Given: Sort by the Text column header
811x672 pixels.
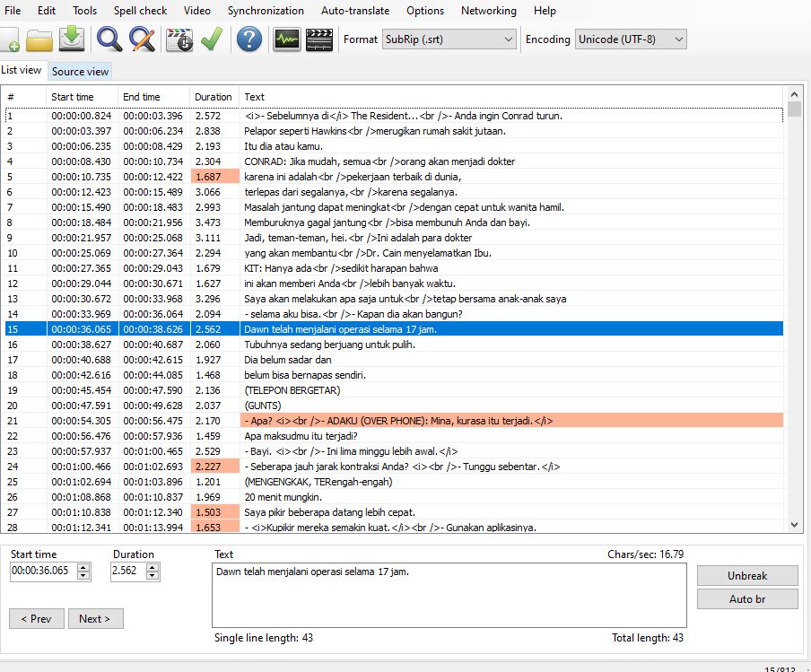Looking at the screenshot, I should (x=512, y=97).
